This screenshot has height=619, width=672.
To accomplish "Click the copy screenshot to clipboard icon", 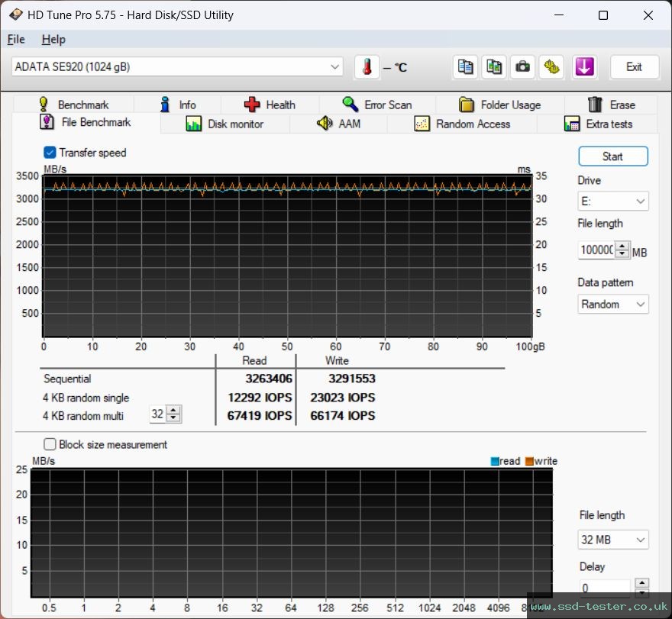I will pos(494,67).
